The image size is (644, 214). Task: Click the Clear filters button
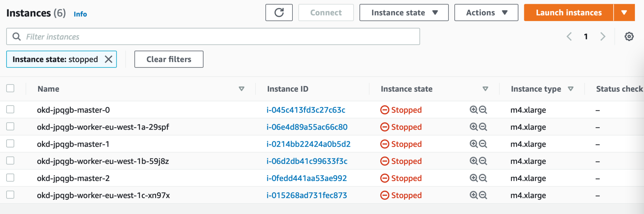pos(169,59)
